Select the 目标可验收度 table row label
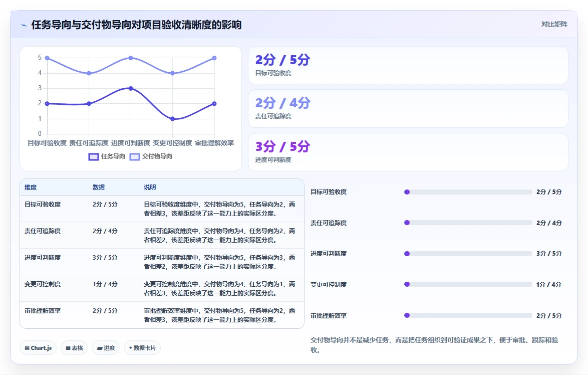 coord(43,205)
